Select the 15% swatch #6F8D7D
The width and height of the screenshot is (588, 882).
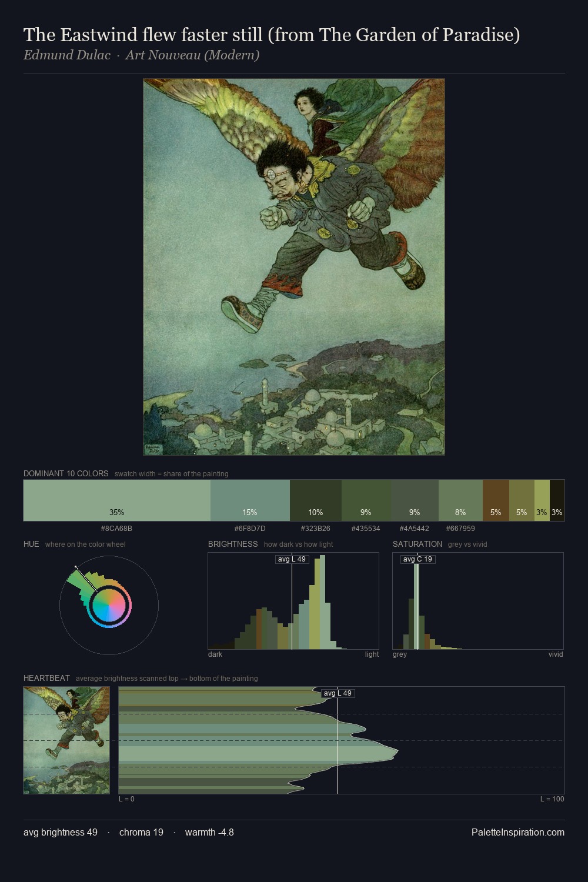click(x=250, y=500)
